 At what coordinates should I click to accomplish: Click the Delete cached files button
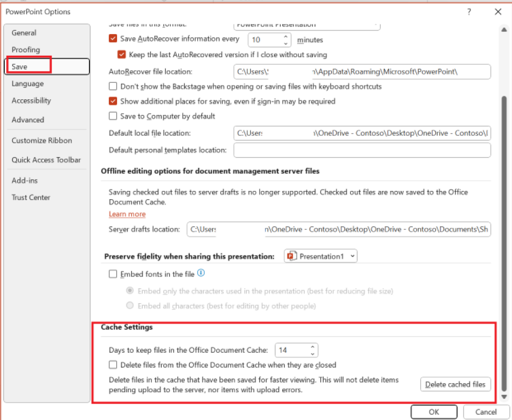click(455, 385)
